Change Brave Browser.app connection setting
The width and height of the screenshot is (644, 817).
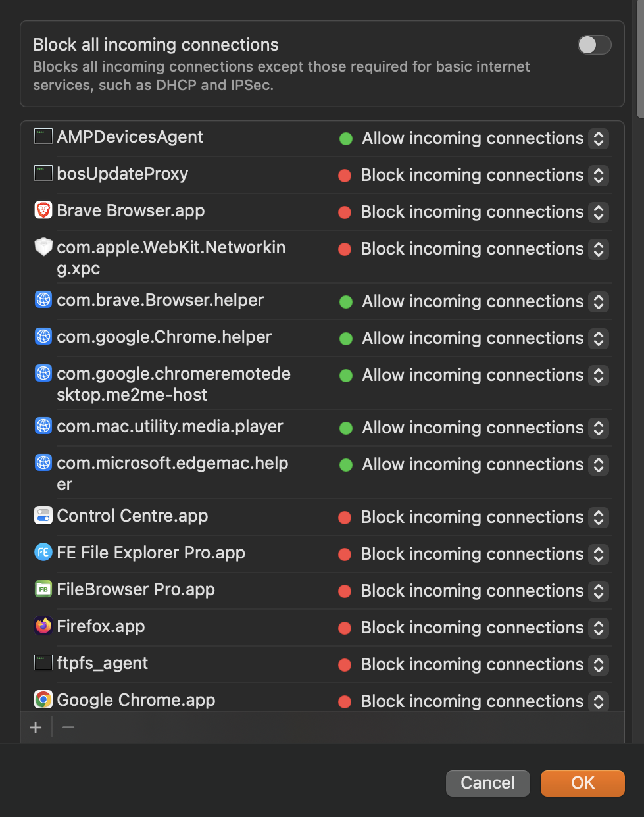[x=598, y=212]
